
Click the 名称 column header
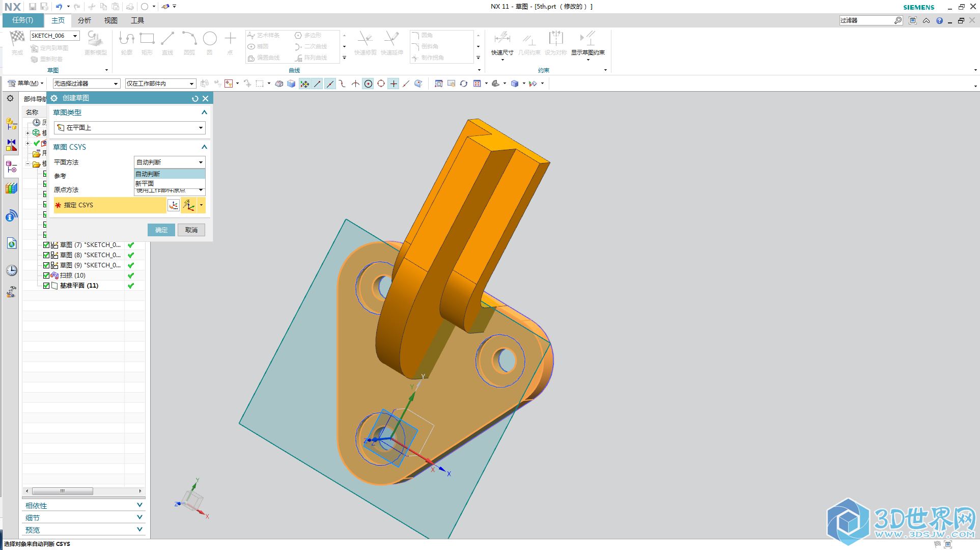[x=33, y=112]
